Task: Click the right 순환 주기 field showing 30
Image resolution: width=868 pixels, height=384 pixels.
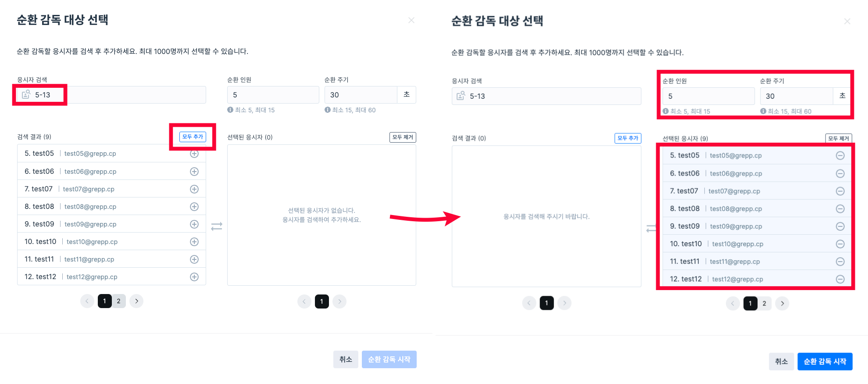Action: 796,96
